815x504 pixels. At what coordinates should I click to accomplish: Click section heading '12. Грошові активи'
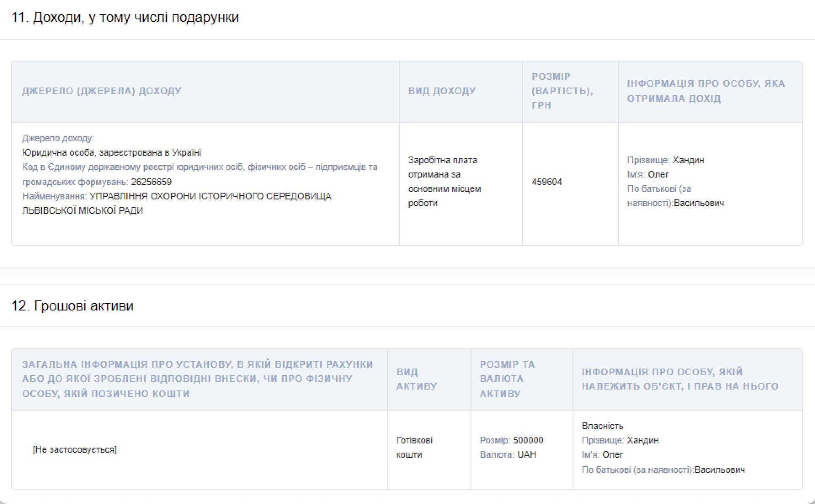pyautogui.click(x=72, y=305)
